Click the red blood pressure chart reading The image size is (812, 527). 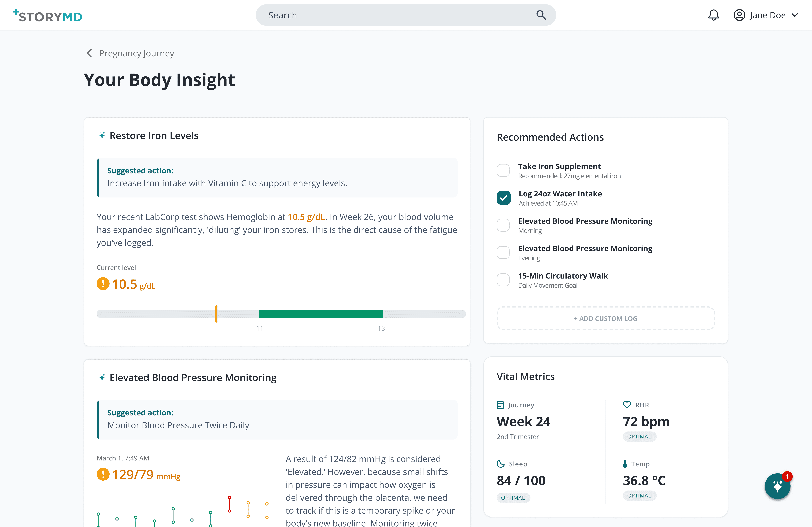click(229, 504)
